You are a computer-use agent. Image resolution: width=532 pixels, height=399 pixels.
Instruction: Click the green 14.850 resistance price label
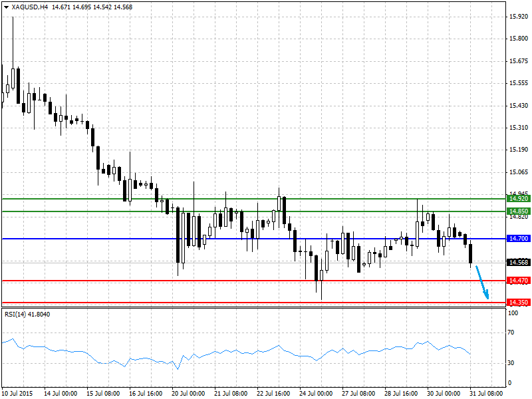pyautogui.click(x=519, y=211)
